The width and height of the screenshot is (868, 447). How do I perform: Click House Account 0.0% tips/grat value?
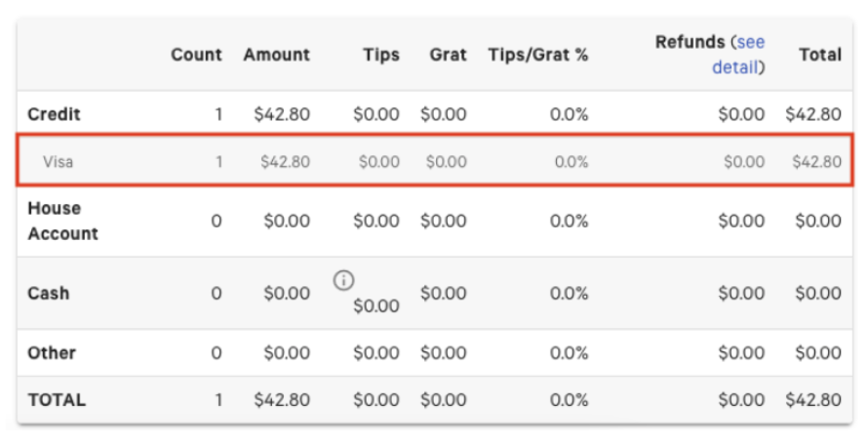[x=569, y=221]
